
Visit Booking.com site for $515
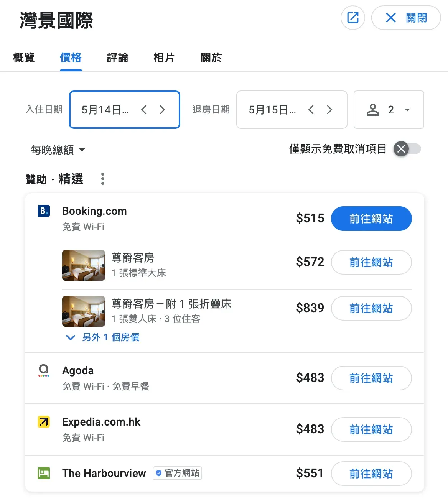[371, 219]
